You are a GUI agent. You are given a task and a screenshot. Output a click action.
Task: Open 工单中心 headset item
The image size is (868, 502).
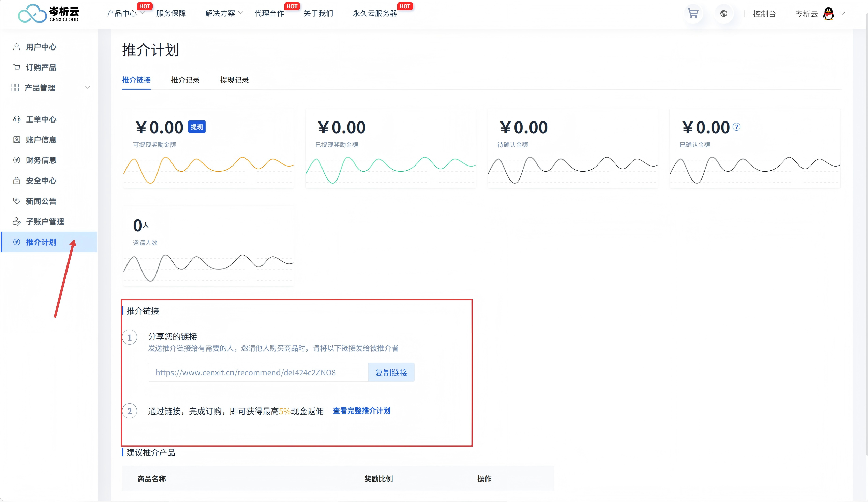pyautogui.click(x=41, y=119)
